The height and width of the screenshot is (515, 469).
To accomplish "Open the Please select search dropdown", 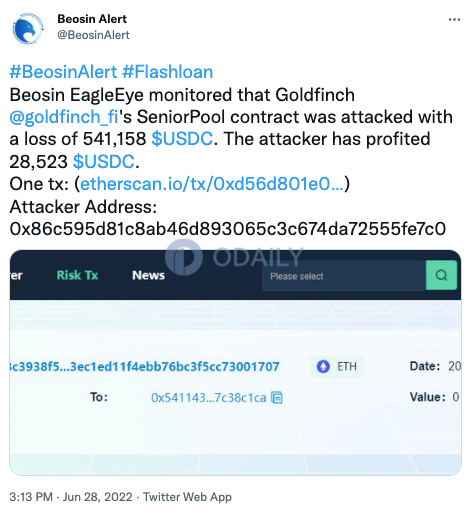I will coord(344,276).
